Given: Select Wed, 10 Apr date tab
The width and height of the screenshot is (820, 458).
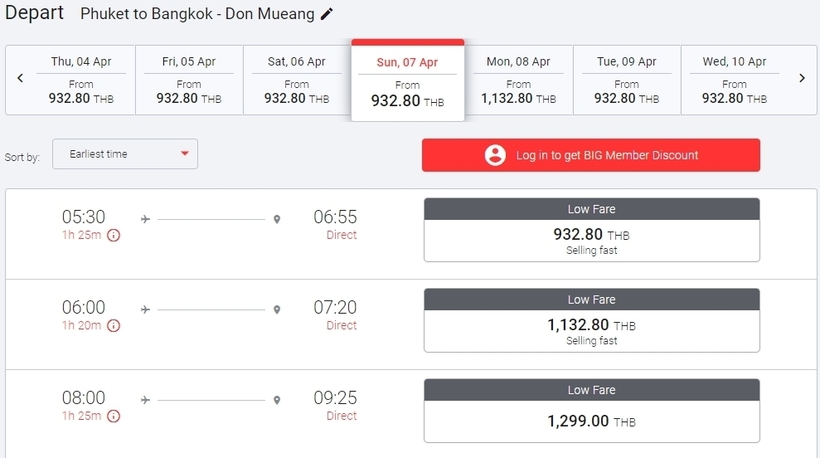Looking at the screenshot, I should click(734, 80).
